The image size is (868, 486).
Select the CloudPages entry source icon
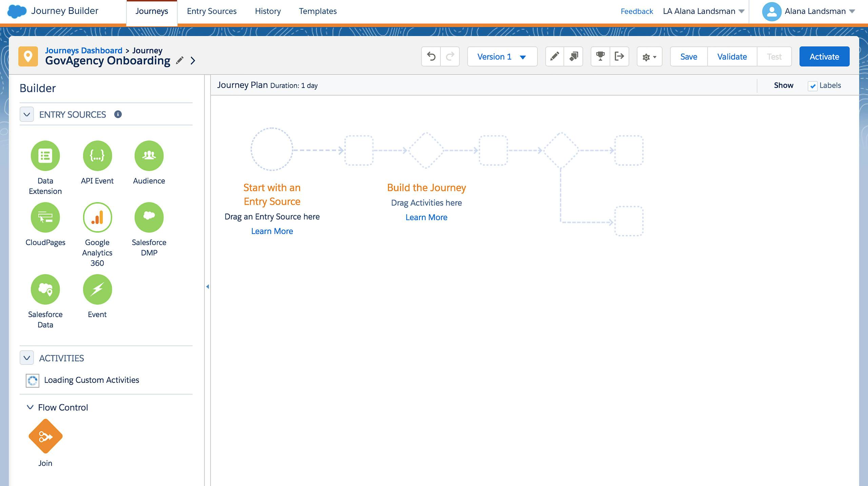pos(45,217)
